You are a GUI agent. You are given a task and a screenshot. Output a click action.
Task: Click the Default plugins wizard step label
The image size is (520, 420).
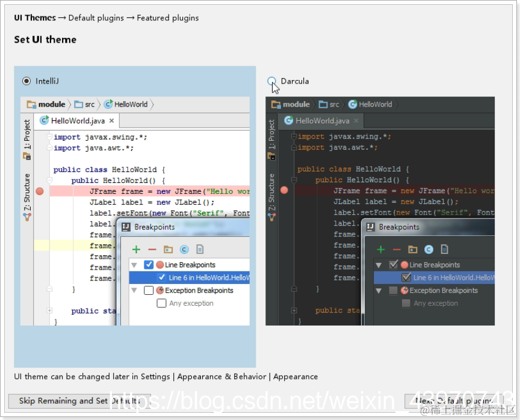(96, 17)
